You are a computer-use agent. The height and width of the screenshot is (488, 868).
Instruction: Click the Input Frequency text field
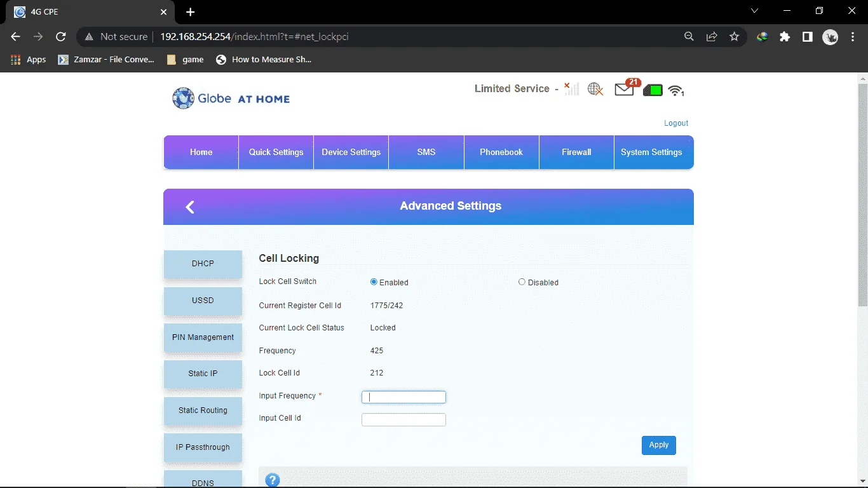pyautogui.click(x=403, y=397)
